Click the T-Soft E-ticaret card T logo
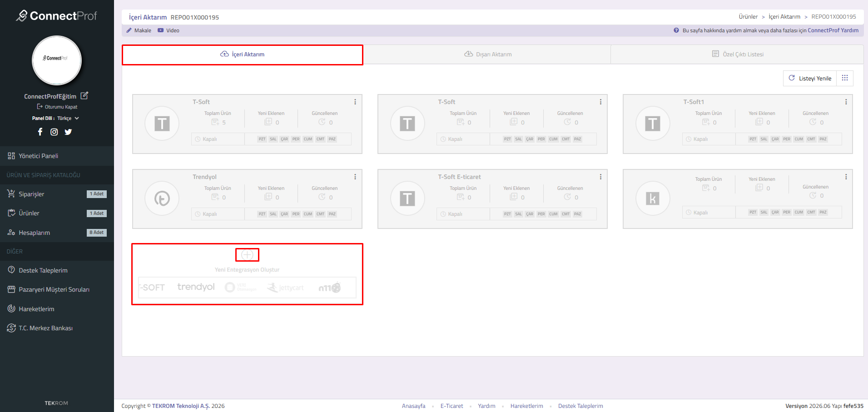The width and height of the screenshot is (868, 412). [407, 199]
